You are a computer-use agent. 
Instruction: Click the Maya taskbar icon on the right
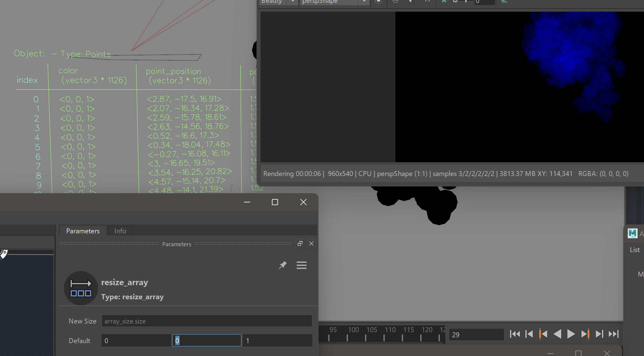pyautogui.click(x=633, y=233)
